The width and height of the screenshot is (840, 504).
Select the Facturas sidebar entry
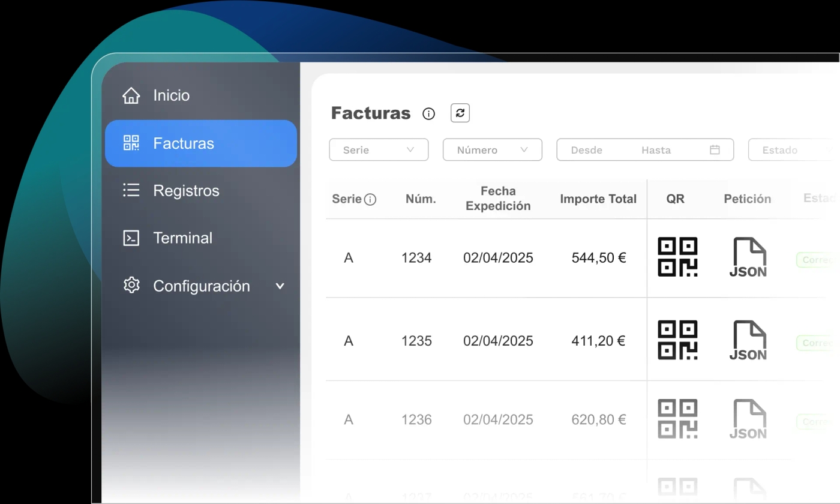pyautogui.click(x=184, y=143)
